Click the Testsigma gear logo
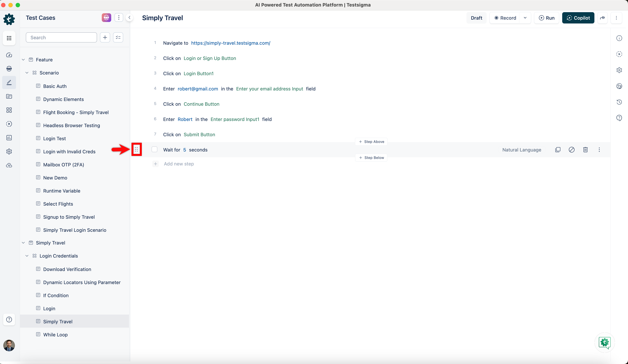Viewport: 628px width, 364px height. pyautogui.click(x=9, y=19)
